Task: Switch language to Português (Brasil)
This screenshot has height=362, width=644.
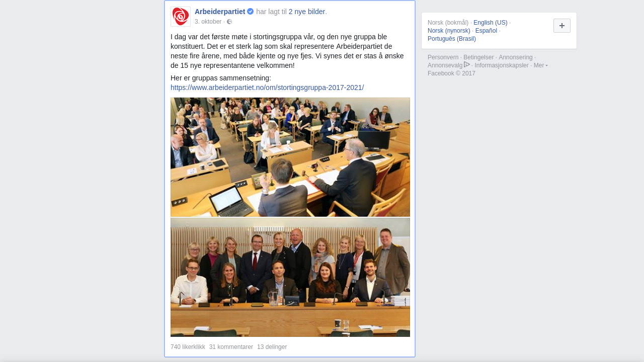Action: pyautogui.click(x=452, y=39)
